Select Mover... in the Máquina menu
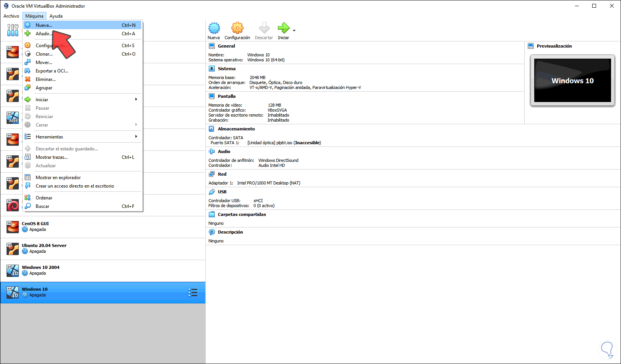This screenshot has width=621, height=364. (83, 63)
